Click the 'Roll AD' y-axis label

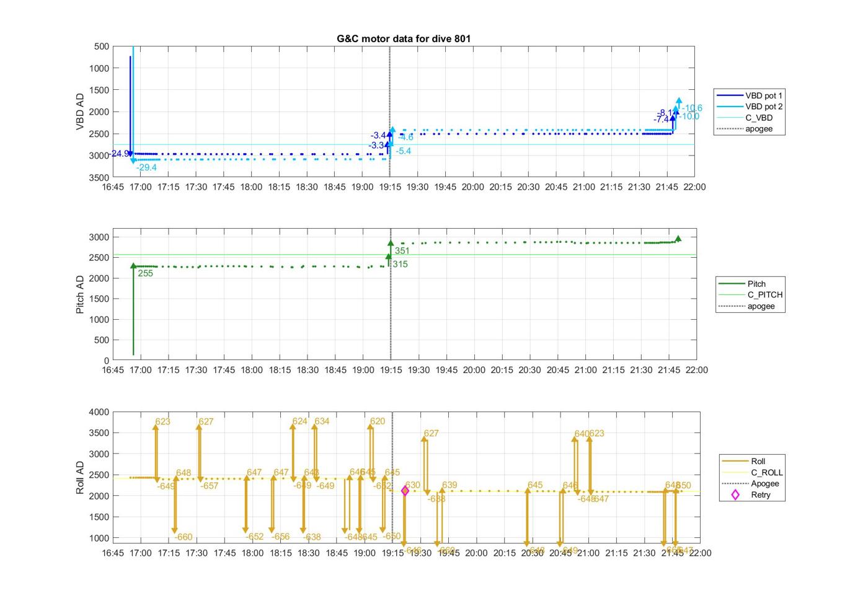point(80,477)
